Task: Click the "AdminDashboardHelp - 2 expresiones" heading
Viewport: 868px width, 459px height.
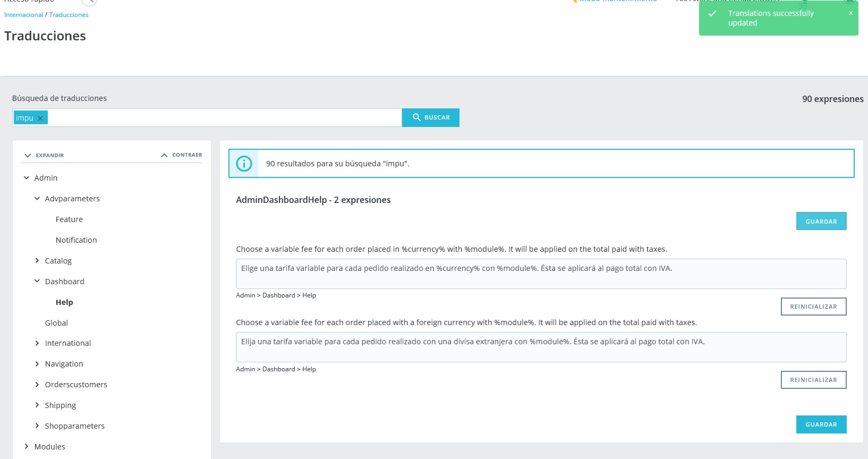Action: tap(313, 200)
